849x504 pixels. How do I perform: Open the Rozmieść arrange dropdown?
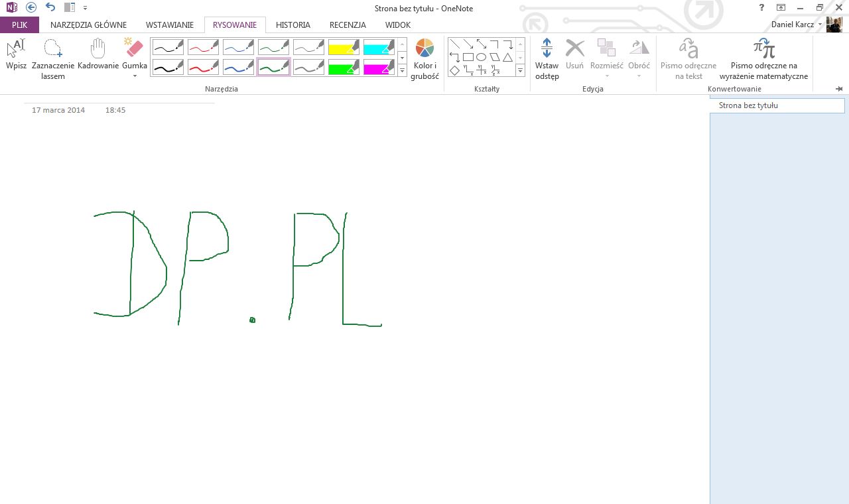[606, 58]
